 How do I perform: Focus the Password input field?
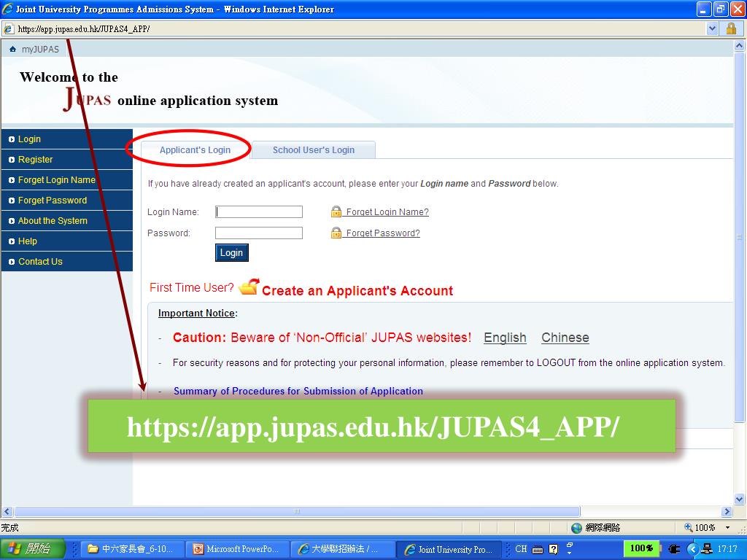pyautogui.click(x=259, y=233)
